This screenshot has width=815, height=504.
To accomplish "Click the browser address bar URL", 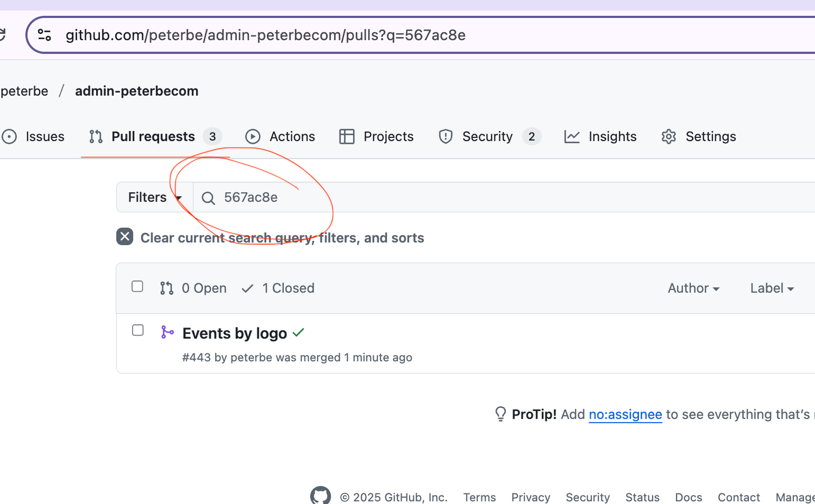I will point(265,35).
